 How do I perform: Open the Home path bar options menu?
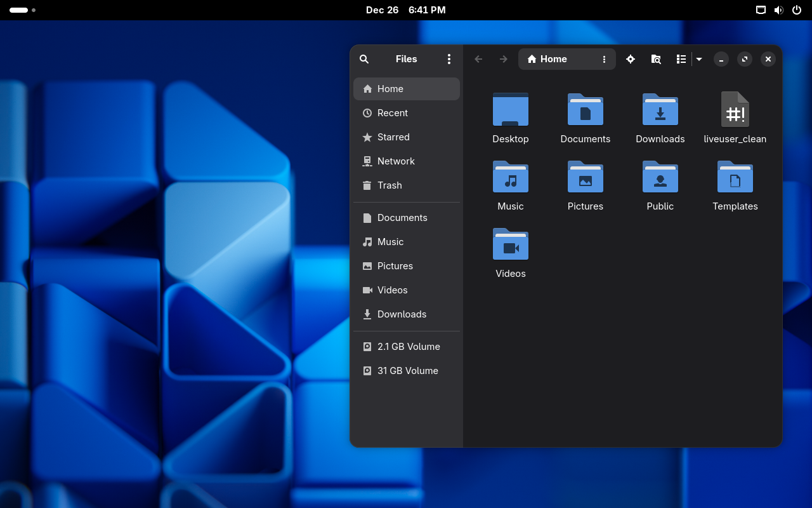603,59
